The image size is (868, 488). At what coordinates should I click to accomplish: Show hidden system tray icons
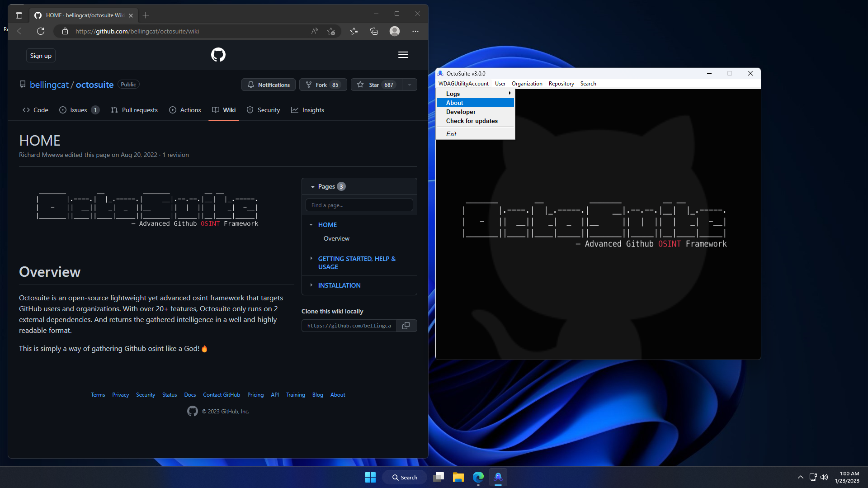[800, 477]
